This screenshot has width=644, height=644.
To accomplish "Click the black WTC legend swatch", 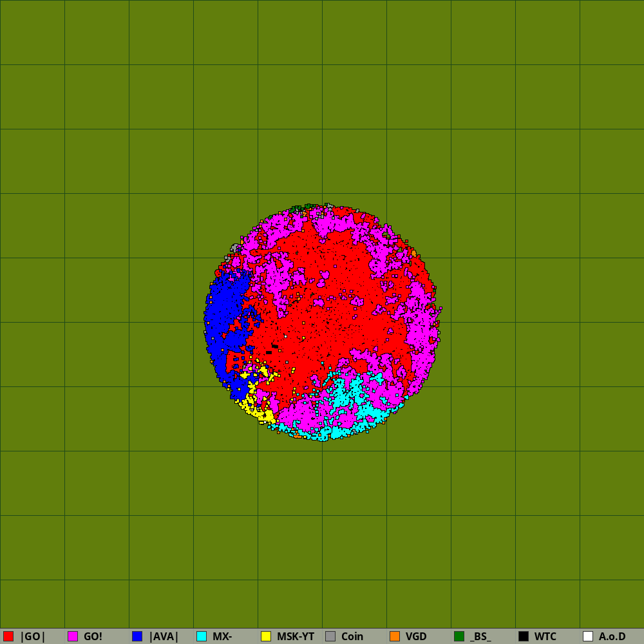I will (x=524, y=636).
